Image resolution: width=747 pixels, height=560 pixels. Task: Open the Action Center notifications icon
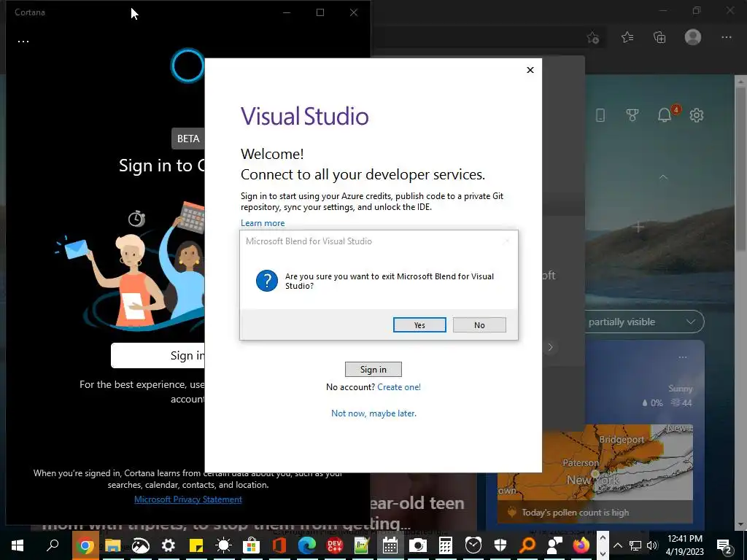click(724, 546)
